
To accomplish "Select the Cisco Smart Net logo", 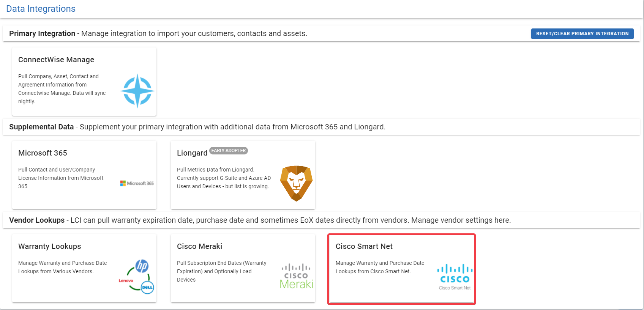I will point(455,274).
